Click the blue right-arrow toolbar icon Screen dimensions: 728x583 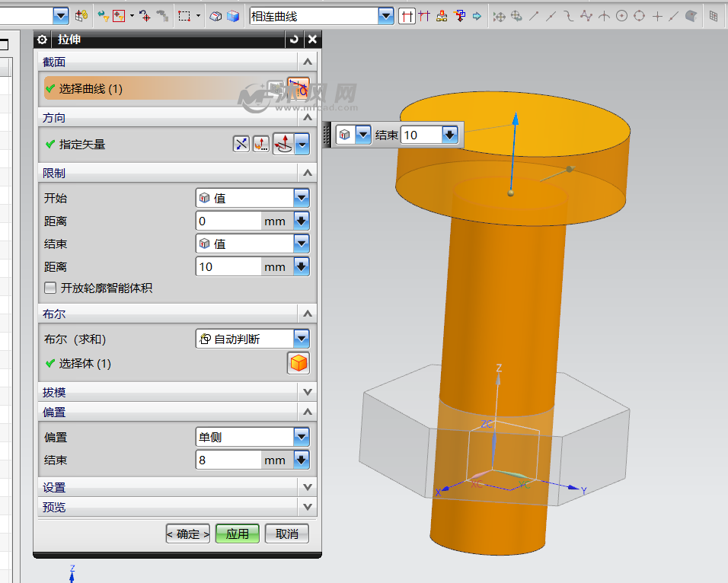click(477, 16)
